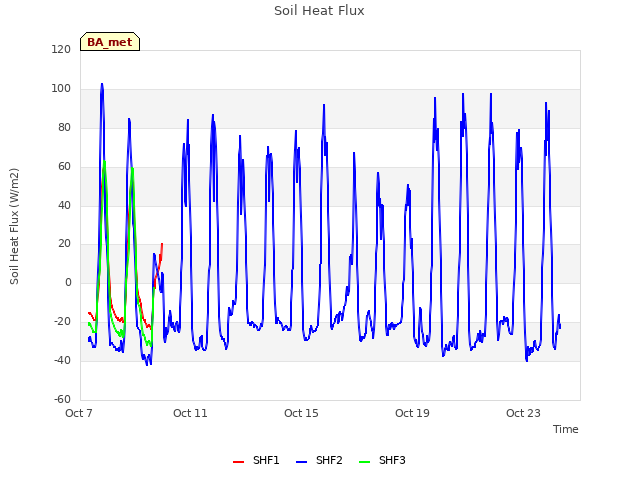
Task: Click the 40 y-axis tick label
Action: [64, 205]
